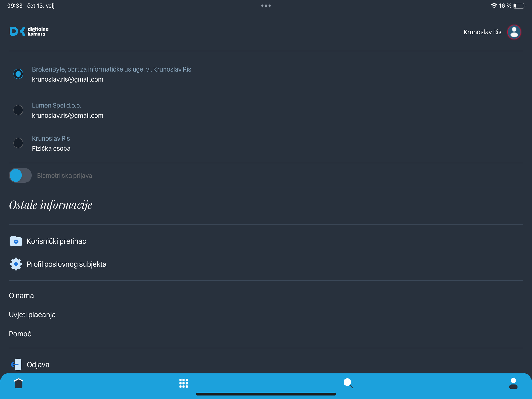Click the Profil poslovnog subjekta gear icon
This screenshot has height=399, width=532.
coord(16,264)
